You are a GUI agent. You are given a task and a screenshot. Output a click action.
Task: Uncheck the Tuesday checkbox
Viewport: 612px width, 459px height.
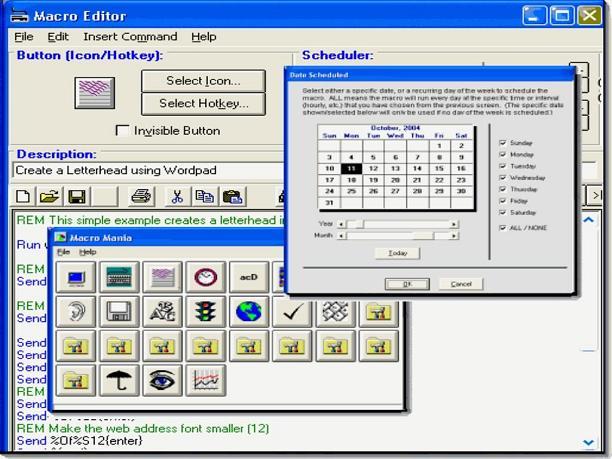[503, 166]
